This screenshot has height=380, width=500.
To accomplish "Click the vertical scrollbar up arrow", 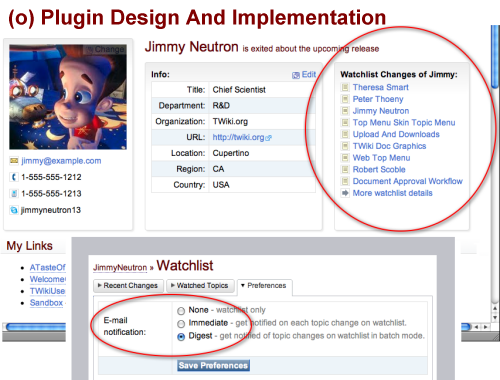I will 495,308.
